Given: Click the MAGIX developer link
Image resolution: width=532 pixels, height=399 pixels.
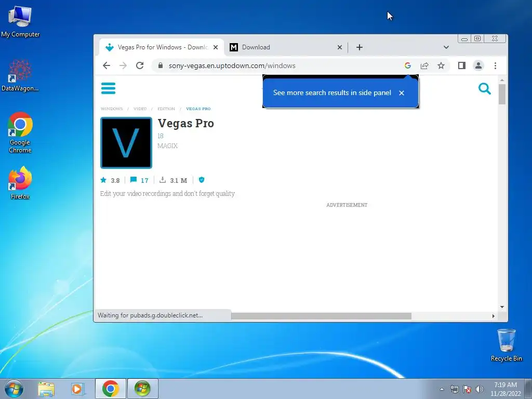Looking at the screenshot, I should click(x=168, y=145).
